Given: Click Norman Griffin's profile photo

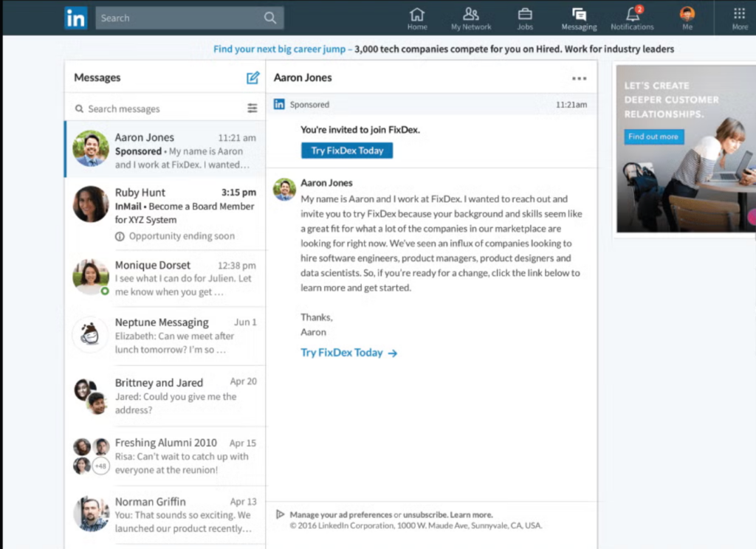Looking at the screenshot, I should pos(91,514).
